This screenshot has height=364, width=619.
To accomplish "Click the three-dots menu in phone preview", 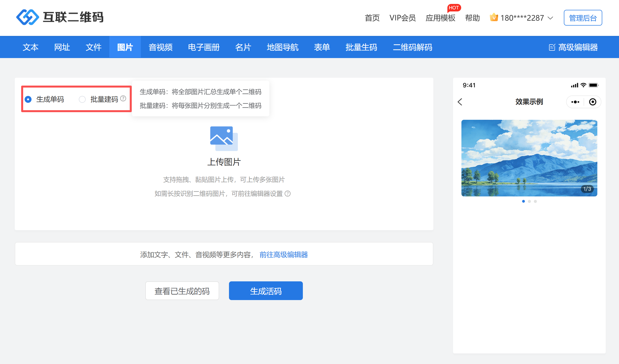I will point(575,102).
